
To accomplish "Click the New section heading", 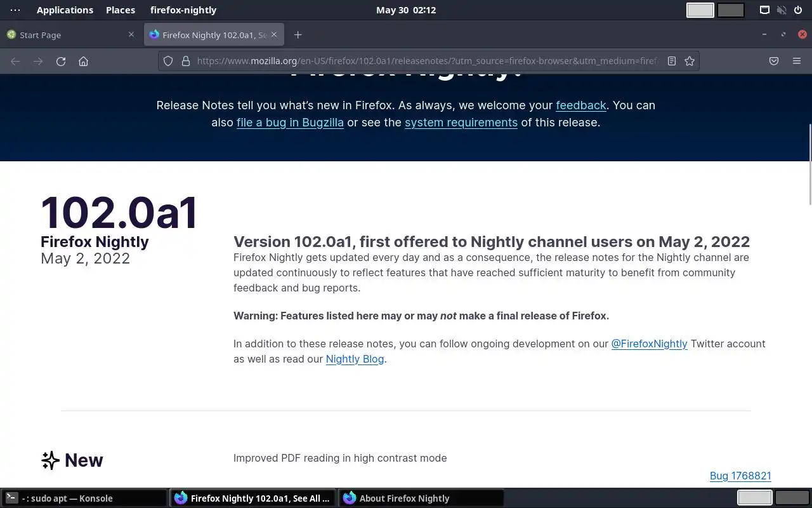I will [72, 460].
